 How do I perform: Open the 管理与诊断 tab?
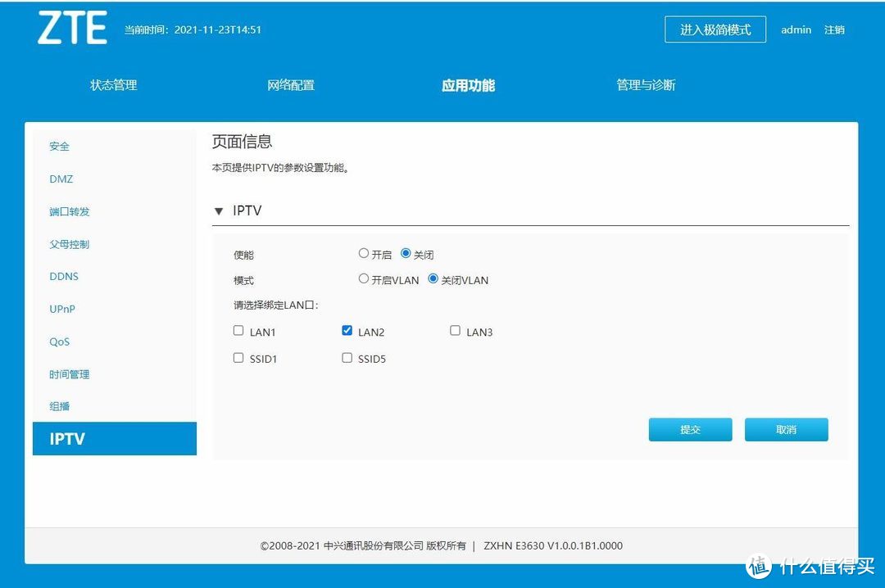[x=646, y=84]
